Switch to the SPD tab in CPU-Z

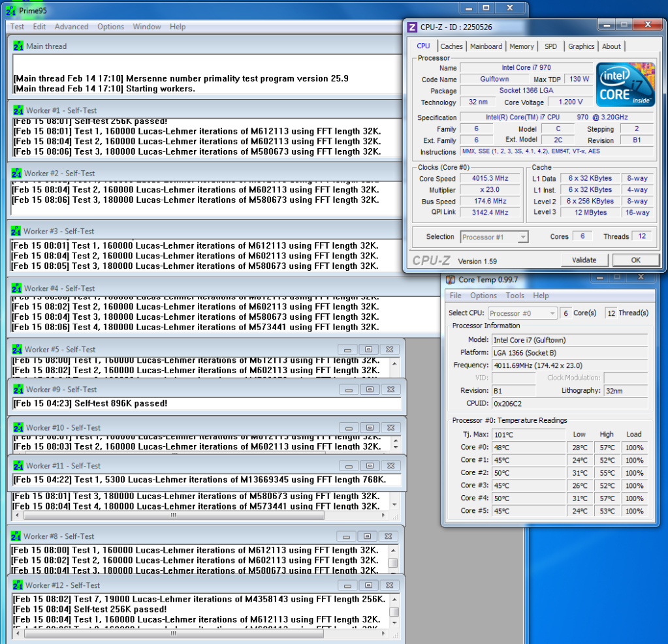[551, 46]
